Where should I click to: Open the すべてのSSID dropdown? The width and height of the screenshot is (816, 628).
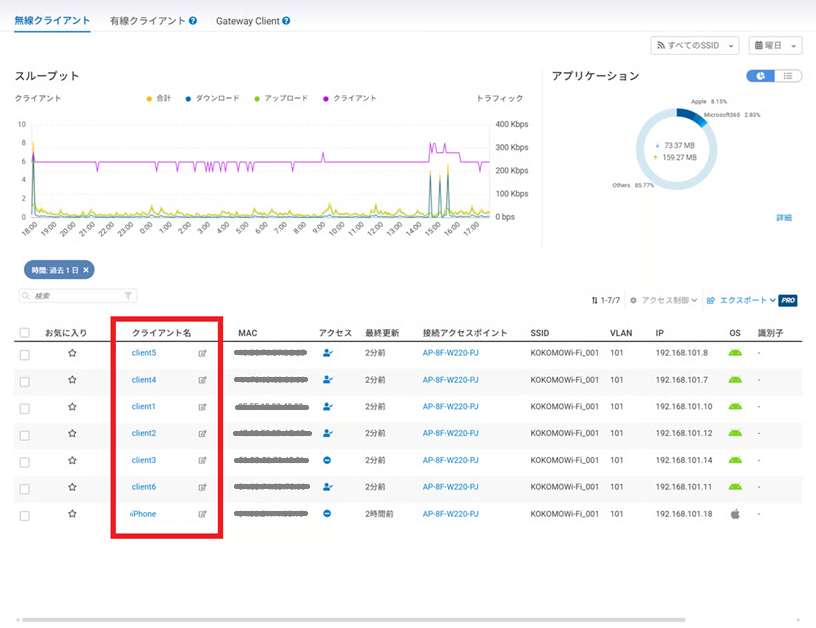[x=694, y=46]
